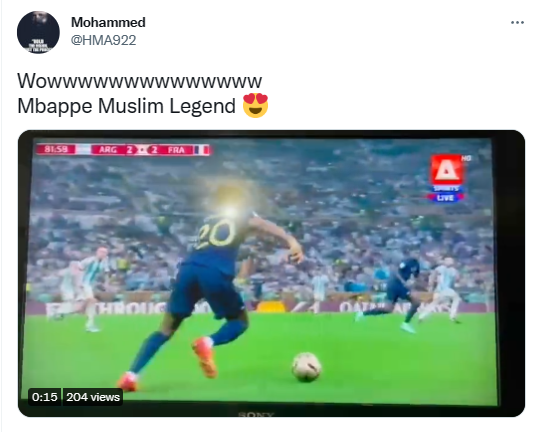Click the LIVE badge under channel logo
Screen dimensions: 539x432
click(x=446, y=198)
